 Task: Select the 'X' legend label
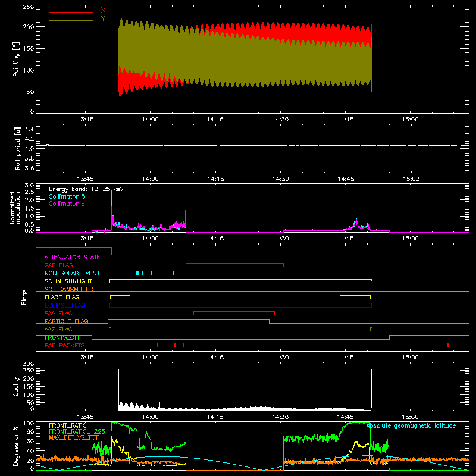click(x=103, y=10)
